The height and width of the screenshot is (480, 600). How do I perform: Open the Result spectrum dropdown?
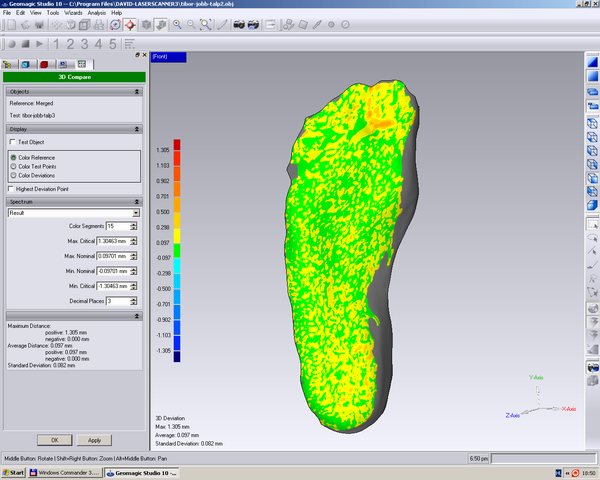coord(135,213)
